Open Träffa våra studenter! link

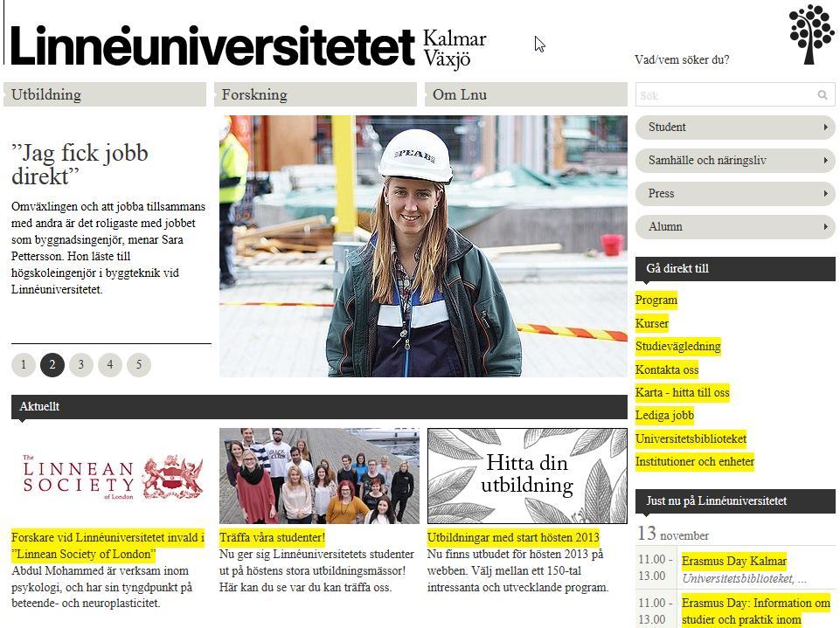point(272,537)
